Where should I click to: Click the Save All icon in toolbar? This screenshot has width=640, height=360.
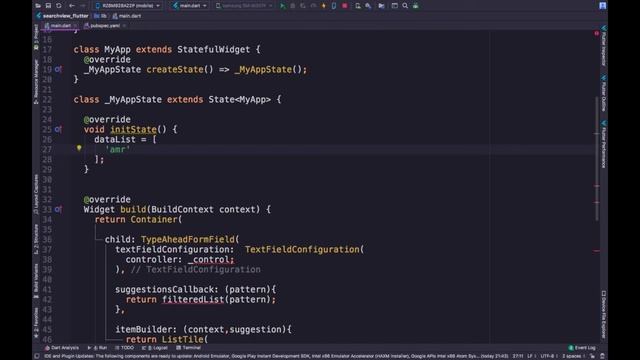point(48,6)
